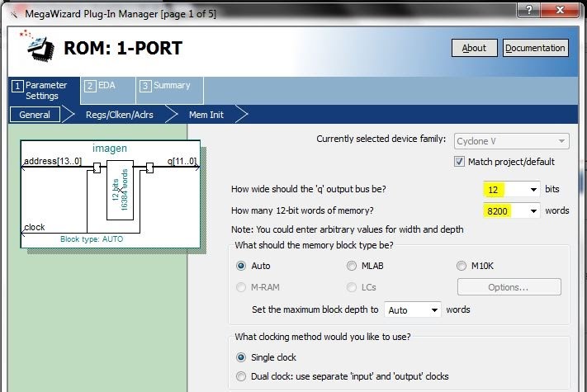Expand the q output bus width dropdown
The width and height of the screenshot is (587, 392).
(x=533, y=190)
